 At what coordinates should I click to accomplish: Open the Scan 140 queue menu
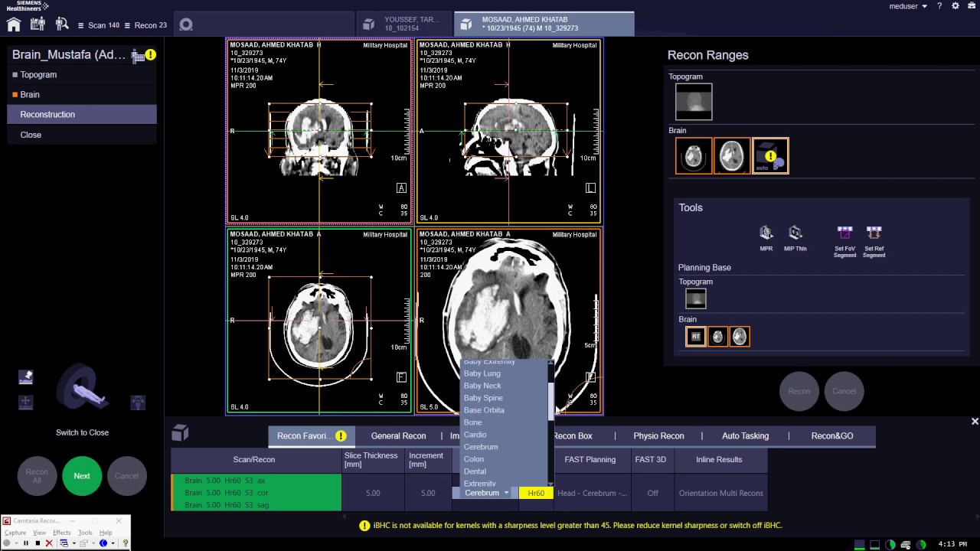pyautogui.click(x=99, y=25)
